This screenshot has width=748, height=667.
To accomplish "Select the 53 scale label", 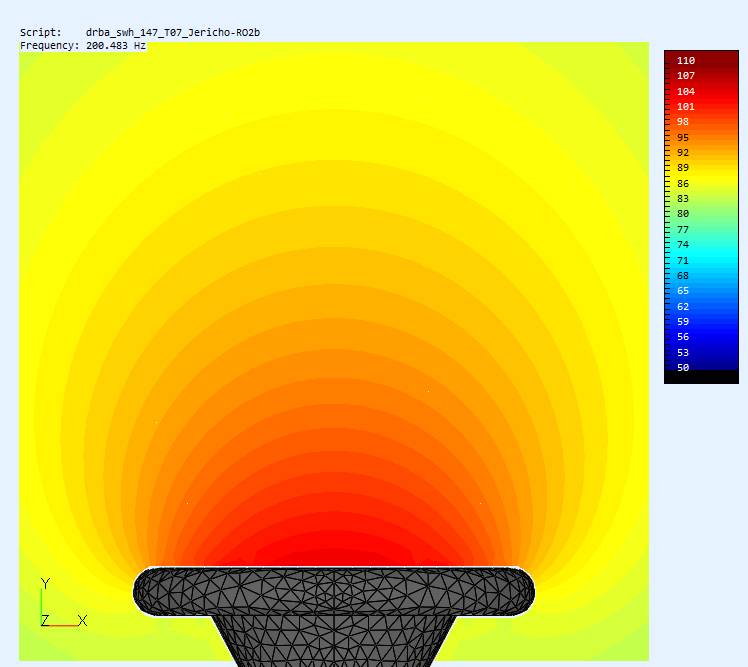I will coord(683,353).
